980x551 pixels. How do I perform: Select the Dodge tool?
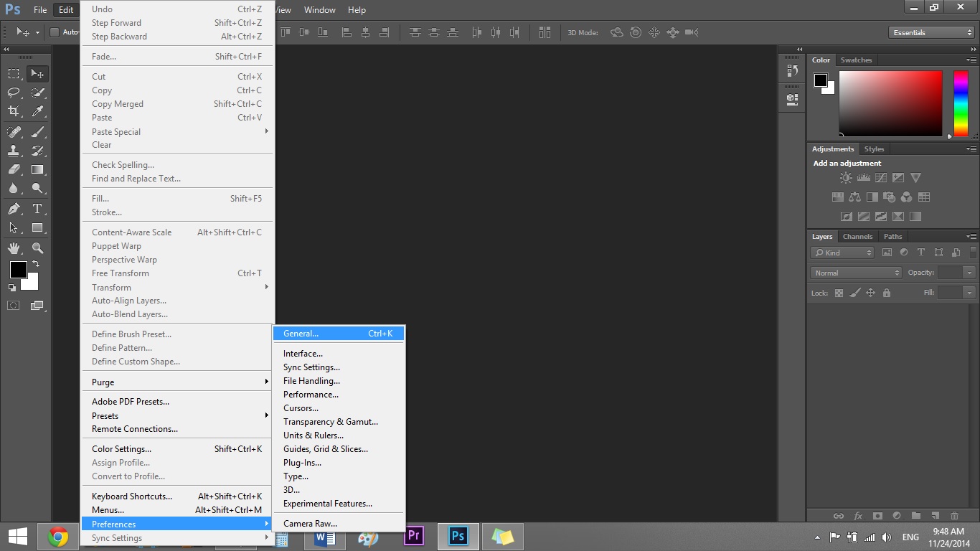click(x=37, y=189)
